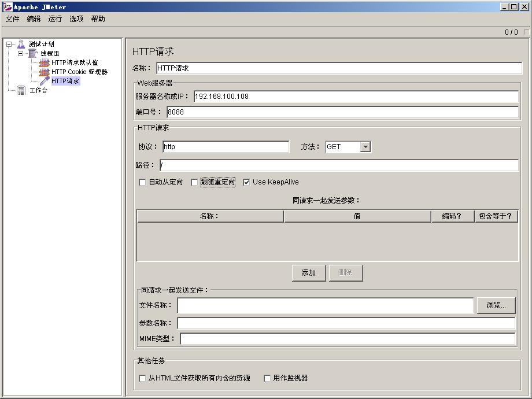Click the Thread Group spool icon
This screenshot has width=532, height=399.
[x=32, y=53]
